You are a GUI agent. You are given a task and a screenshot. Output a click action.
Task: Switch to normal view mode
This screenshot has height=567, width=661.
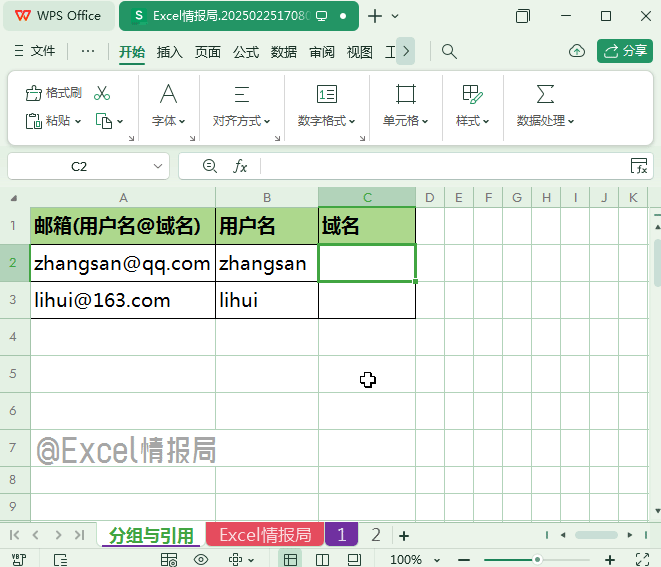click(x=290, y=560)
